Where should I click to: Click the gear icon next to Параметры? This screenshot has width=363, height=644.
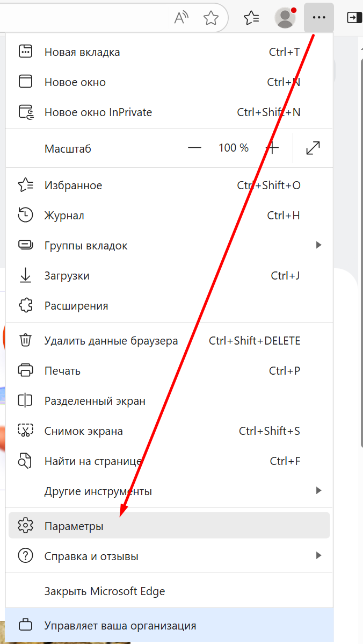pos(25,526)
